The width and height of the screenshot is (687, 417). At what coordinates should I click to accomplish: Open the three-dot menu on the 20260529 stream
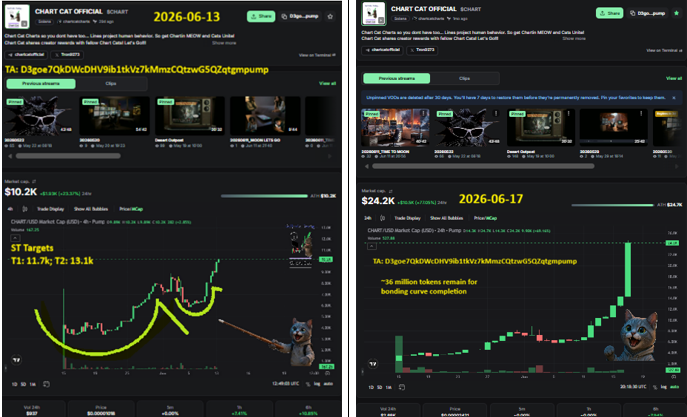pyautogui.click(x=641, y=113)
